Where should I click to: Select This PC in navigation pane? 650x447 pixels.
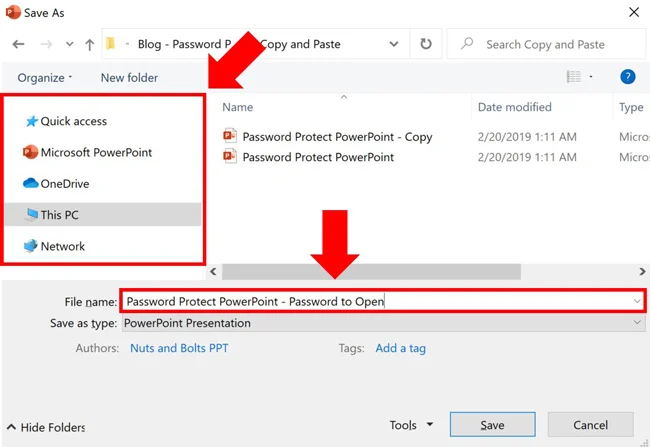103,214
